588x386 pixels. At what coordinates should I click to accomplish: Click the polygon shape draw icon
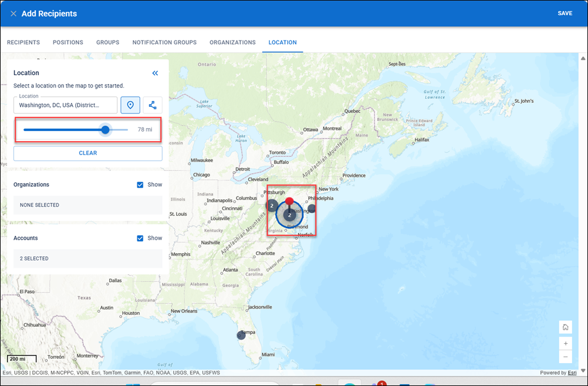click(x=153, y=105)
